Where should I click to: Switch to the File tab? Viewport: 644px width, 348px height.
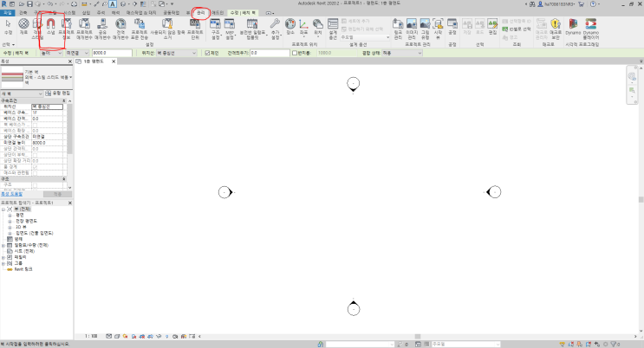[x=8, y=13]
